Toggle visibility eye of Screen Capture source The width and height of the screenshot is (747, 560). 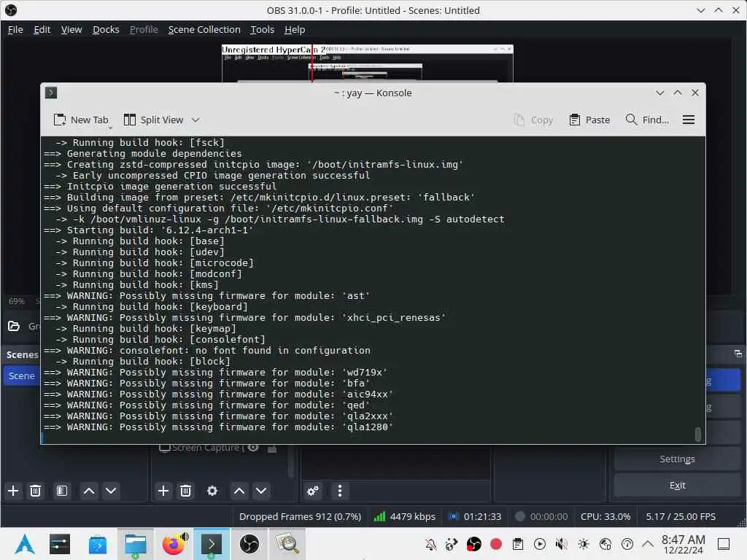pyautogui.click(x=253, y=448)
